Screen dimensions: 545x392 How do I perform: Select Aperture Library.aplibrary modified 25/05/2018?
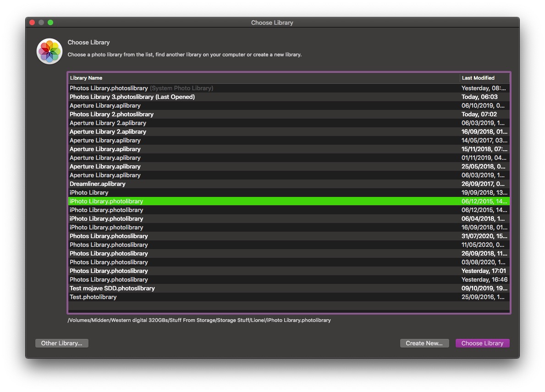289,166
